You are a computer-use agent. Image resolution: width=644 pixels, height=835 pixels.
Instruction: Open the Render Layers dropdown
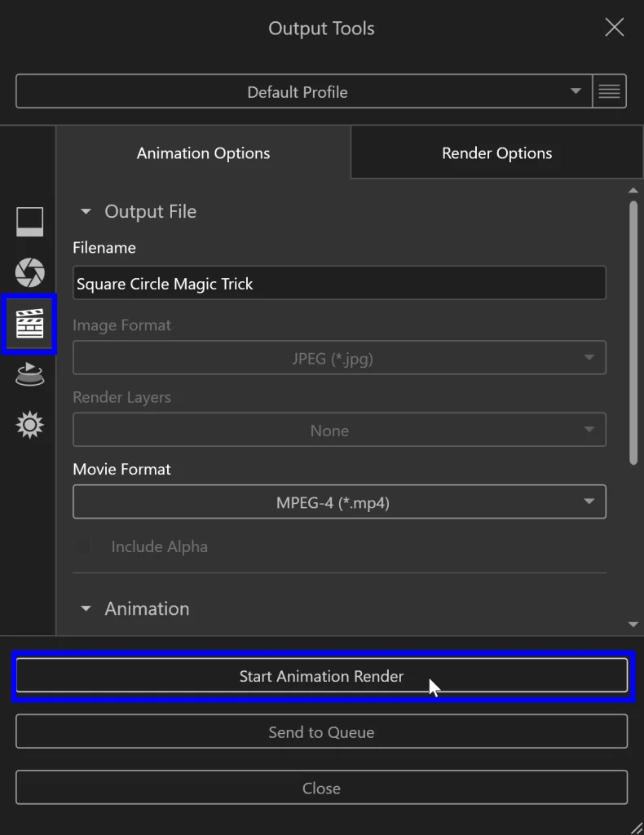(x=339, y=430)
